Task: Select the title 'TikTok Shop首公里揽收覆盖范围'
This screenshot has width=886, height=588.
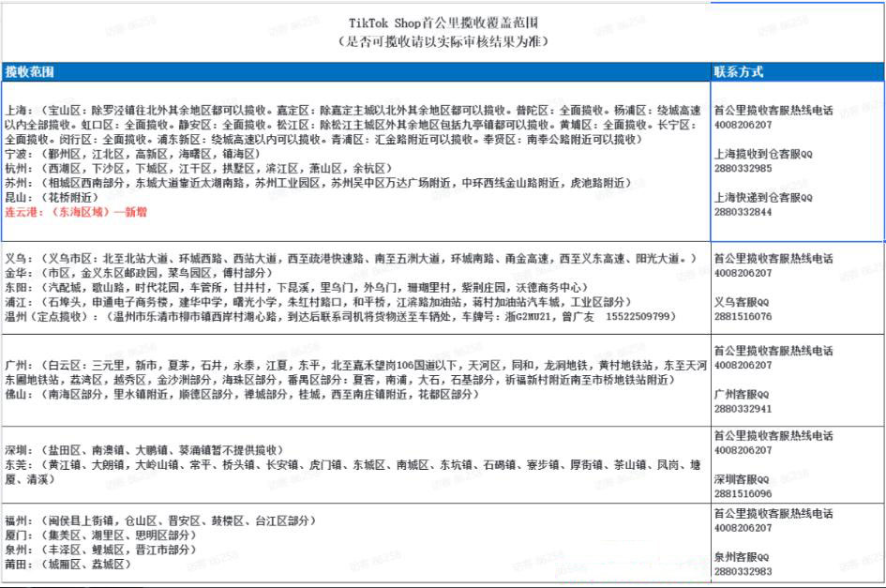Action: pyautogui.click(x=443, y=23)
